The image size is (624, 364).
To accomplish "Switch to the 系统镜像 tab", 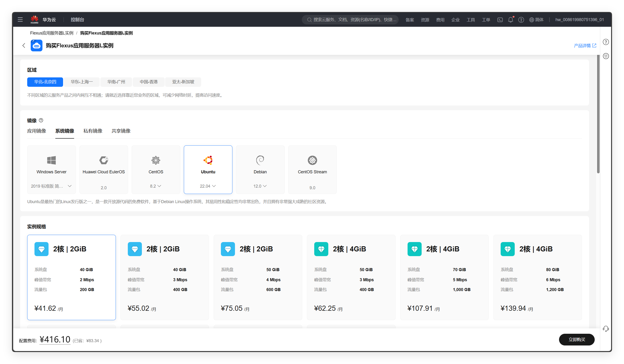I will pos(65,131).
